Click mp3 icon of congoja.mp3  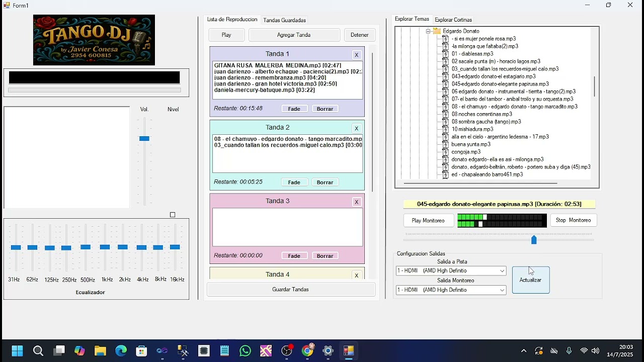pyautogui.click(x=445, y=152)
